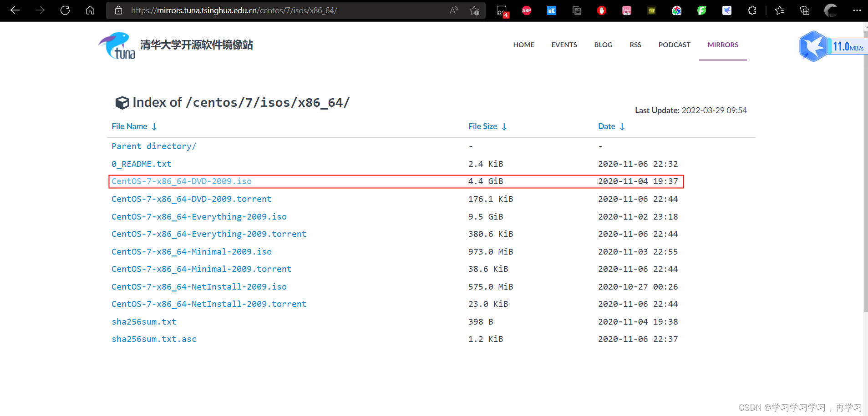The image size is (868, 416).
Task: Download CentOS-7-x86_64-DVD-2009.torrent
Action: coord(192,199)
